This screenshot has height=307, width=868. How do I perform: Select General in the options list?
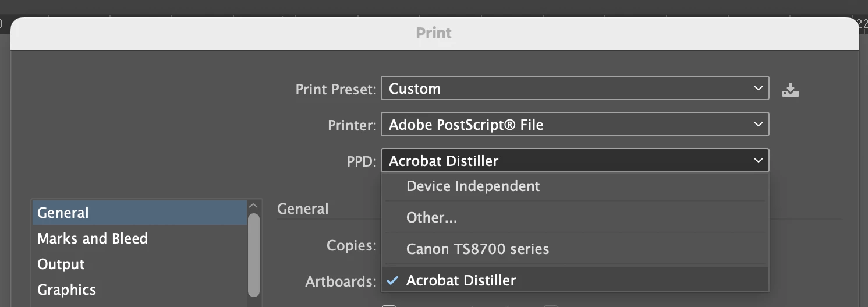pos(140,213)
